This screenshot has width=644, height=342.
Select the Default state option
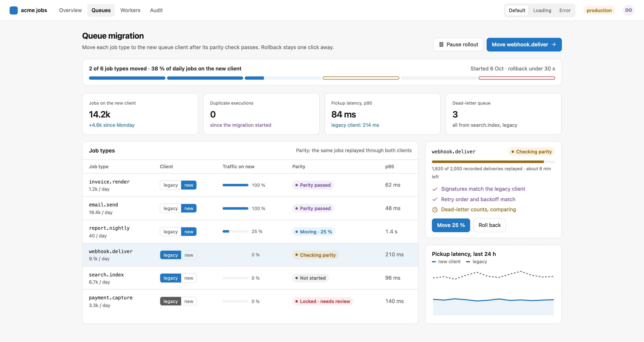click(517, 10)
